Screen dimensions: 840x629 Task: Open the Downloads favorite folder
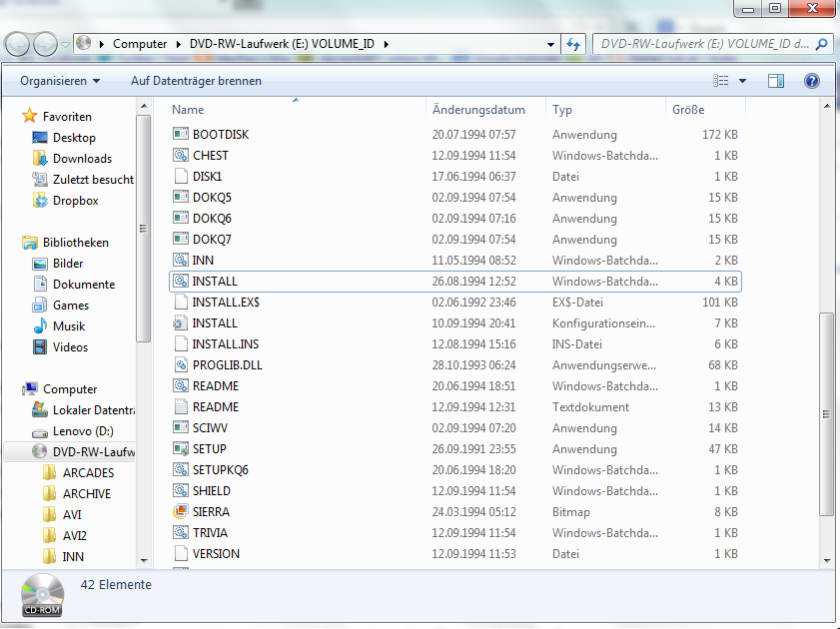(82, 159)
